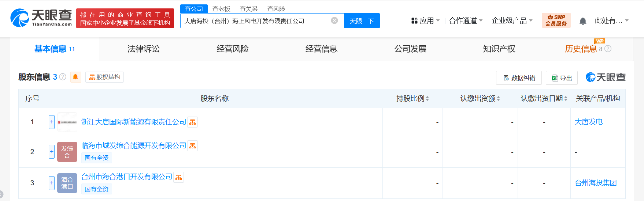
Task: Export shareholder data with 导出
Action: pyautogui.click(x=562, y=78)
